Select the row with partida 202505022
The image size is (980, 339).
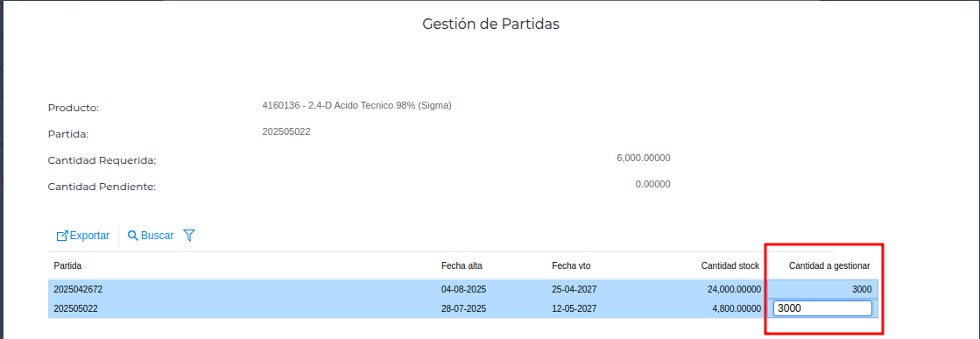[463, 308]
